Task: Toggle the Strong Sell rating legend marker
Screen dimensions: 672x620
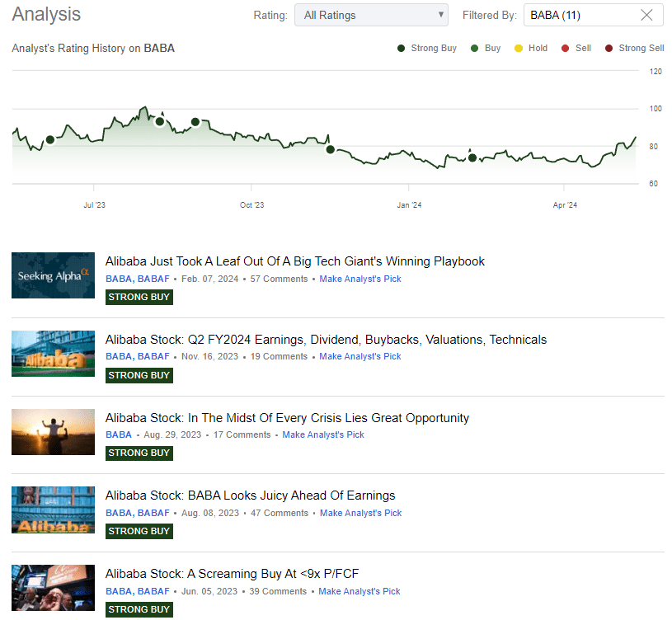Action: (608, 48)
